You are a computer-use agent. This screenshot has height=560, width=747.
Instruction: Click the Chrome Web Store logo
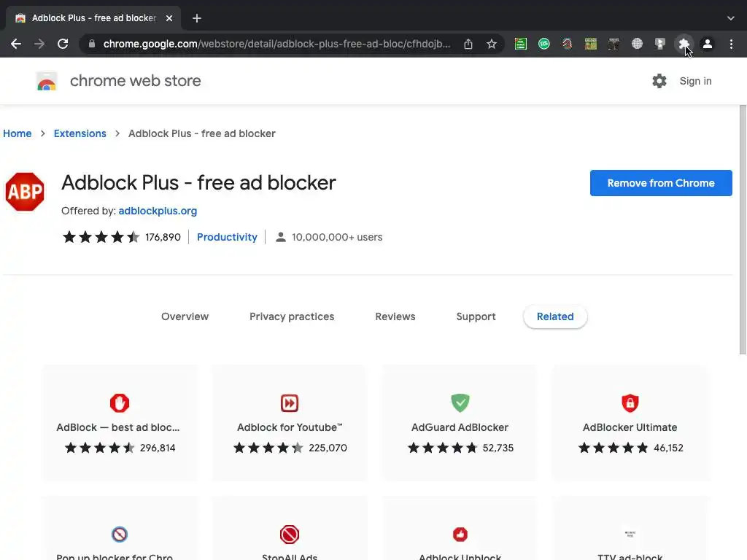click(x=47, y=81)
